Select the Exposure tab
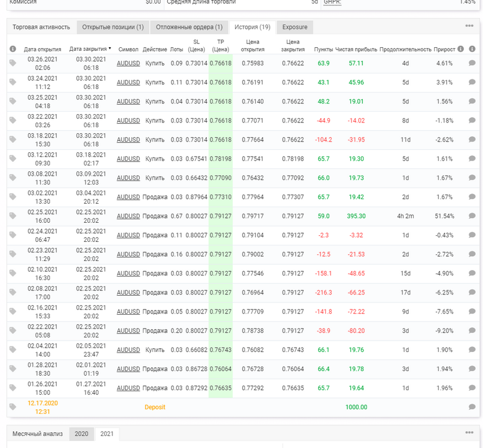 (295, 27)
